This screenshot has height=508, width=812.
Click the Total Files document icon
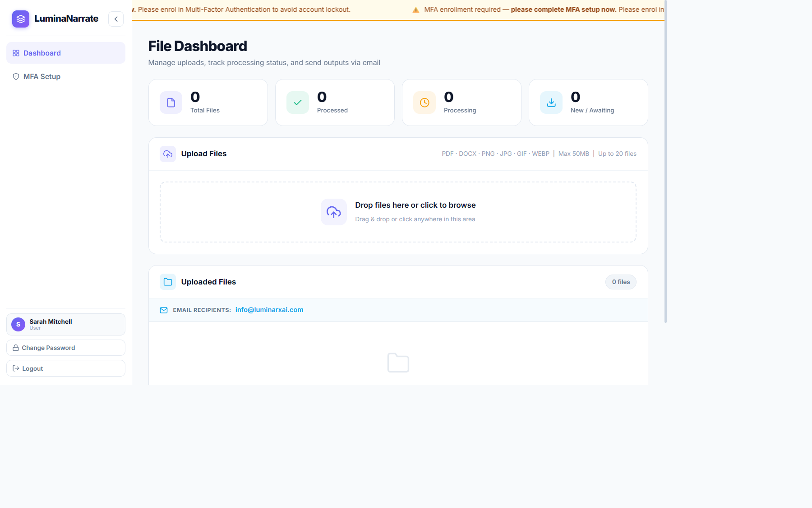click(x=171, y=102)
